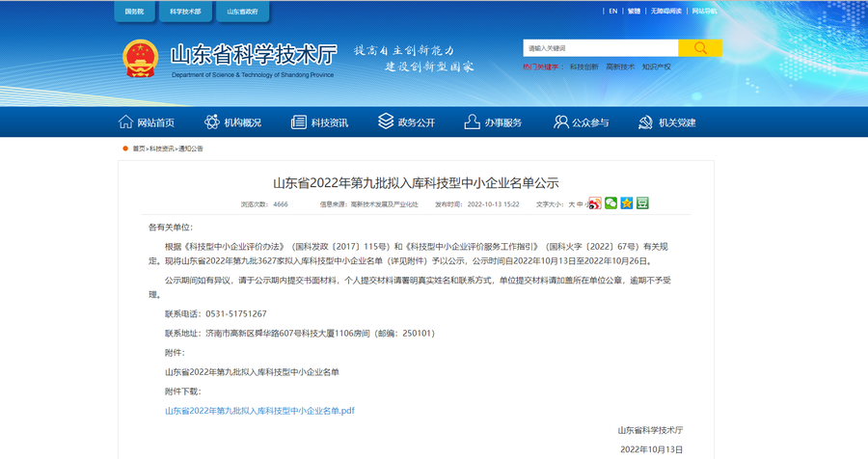Click 通知公告 in breadcrumb
This screenshot has width=868, height=459.
click(x=190, y=148)
